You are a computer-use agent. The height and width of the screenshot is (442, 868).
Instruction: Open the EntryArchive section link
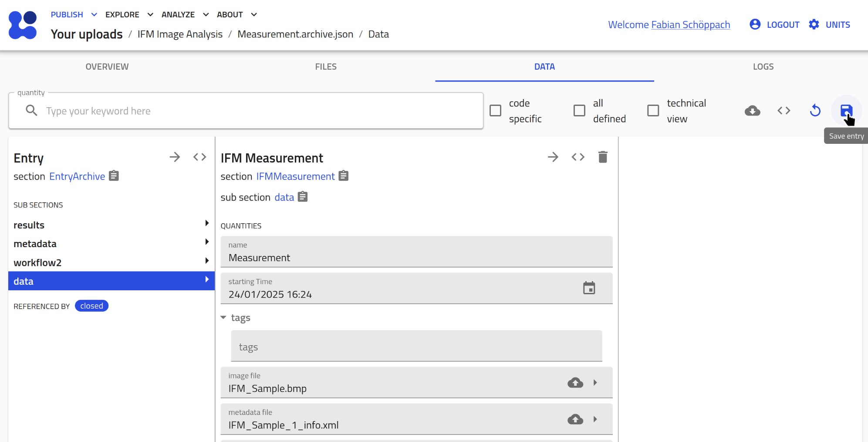coord(77,177)
